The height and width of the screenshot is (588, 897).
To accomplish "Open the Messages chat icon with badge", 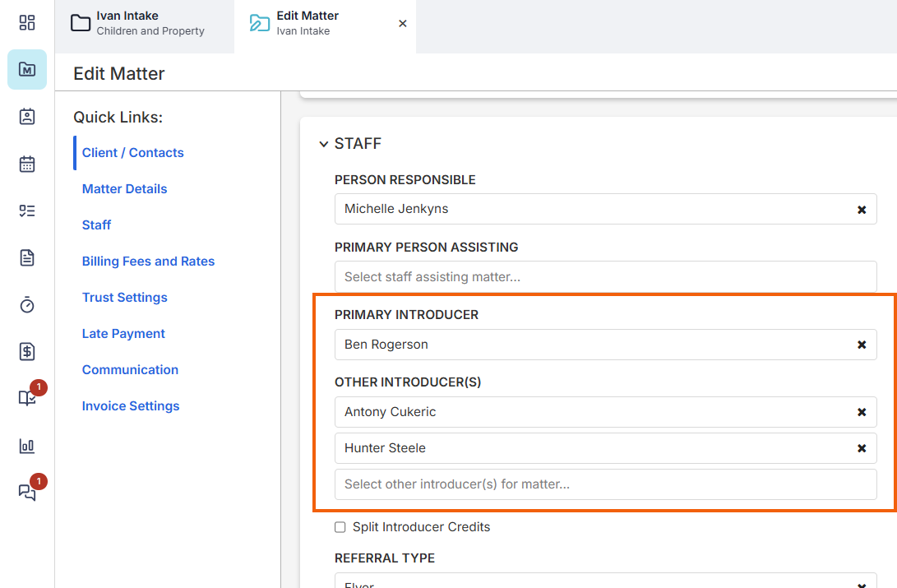I will [x=27, y=493].
